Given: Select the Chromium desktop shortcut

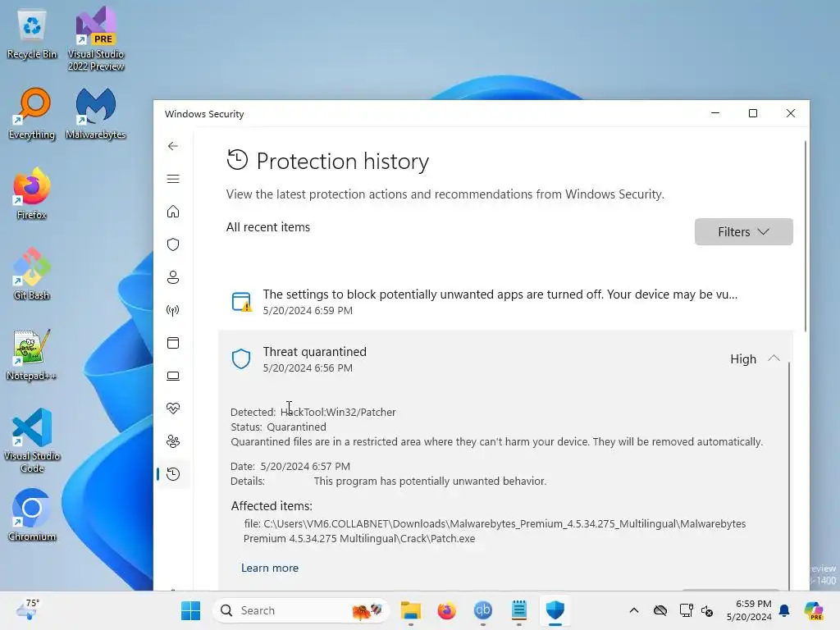Looking at the screenshot, I should click(32, 515).
